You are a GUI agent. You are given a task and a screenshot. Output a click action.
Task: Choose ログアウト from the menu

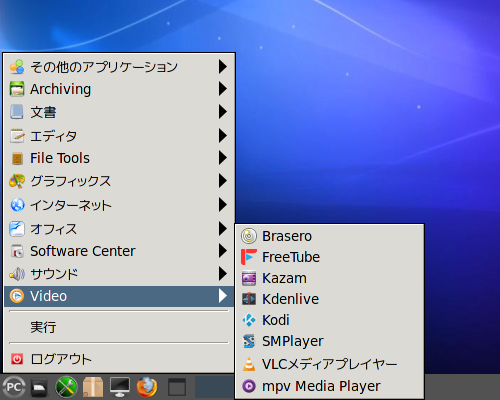tap(119, 359)
